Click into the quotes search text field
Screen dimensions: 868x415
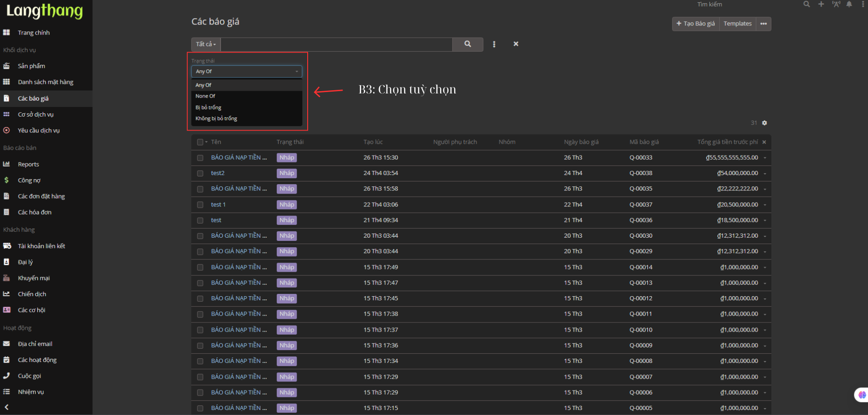tap(336, 44)
